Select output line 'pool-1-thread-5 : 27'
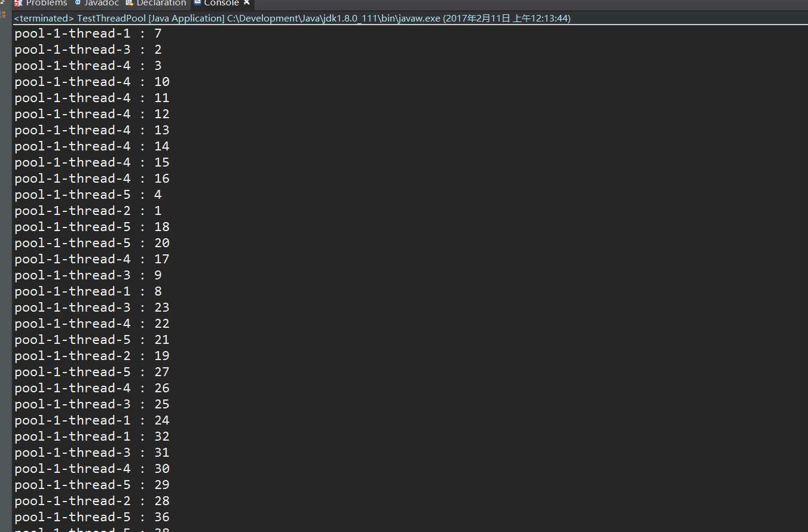Image resolution: width=808 pixels, height=532 pixels. [92, 372]
